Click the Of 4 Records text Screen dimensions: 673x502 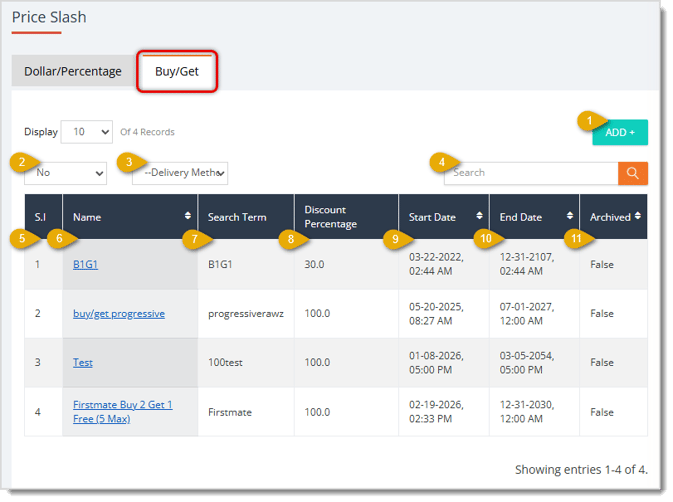click(147, 132)
